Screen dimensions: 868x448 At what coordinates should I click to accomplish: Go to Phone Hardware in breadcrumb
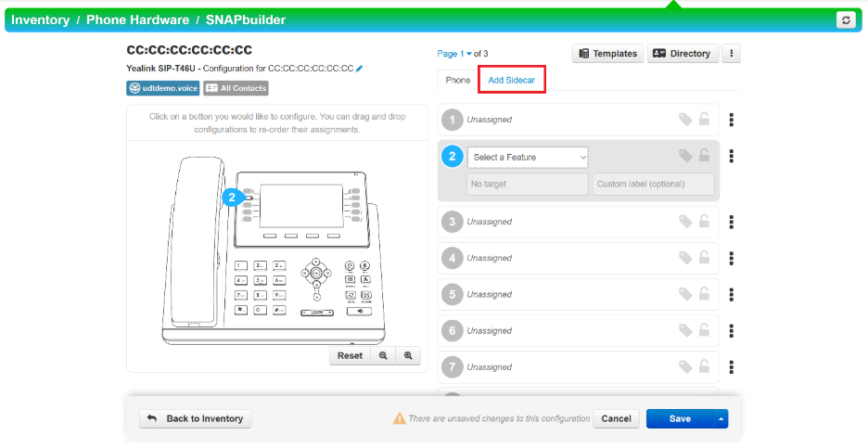tap(138, 19)
